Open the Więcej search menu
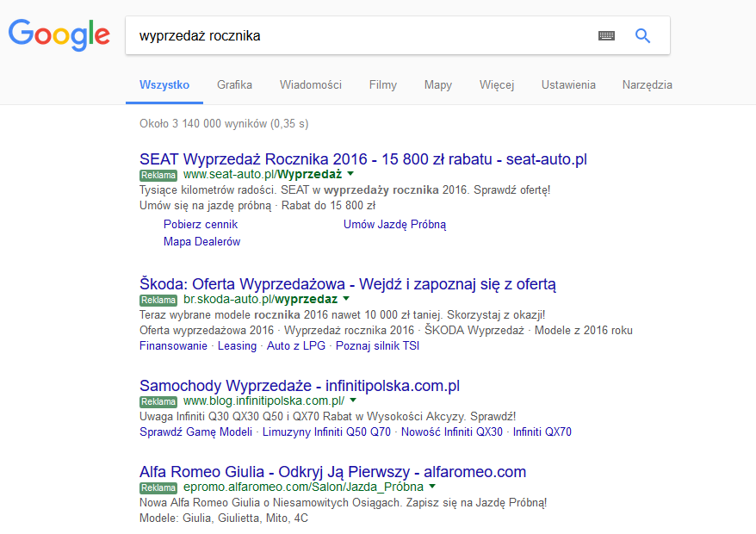The image size is (756, 534). tap(497, 85)
